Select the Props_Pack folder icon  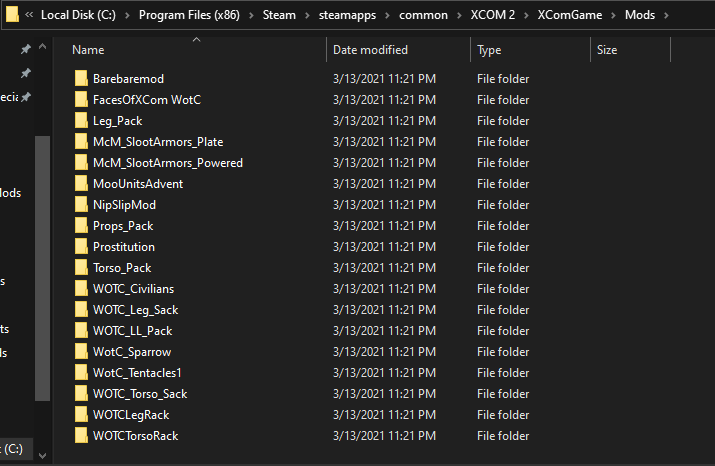point(81,225)
